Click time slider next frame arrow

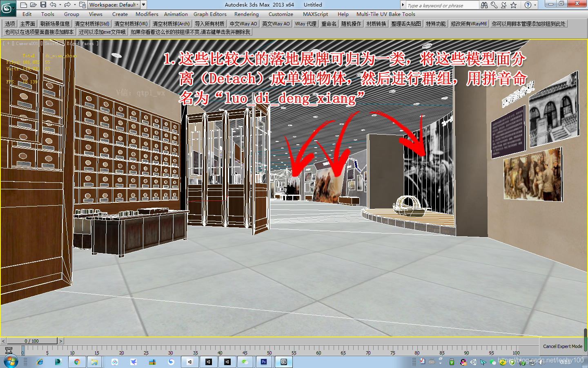pos(61,341)
